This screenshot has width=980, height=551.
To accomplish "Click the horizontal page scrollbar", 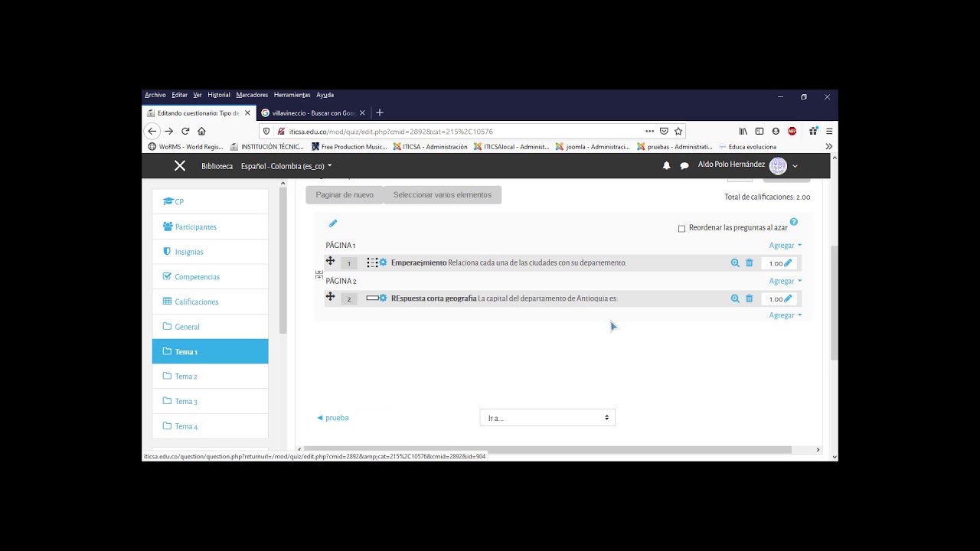I will [547, 450].
